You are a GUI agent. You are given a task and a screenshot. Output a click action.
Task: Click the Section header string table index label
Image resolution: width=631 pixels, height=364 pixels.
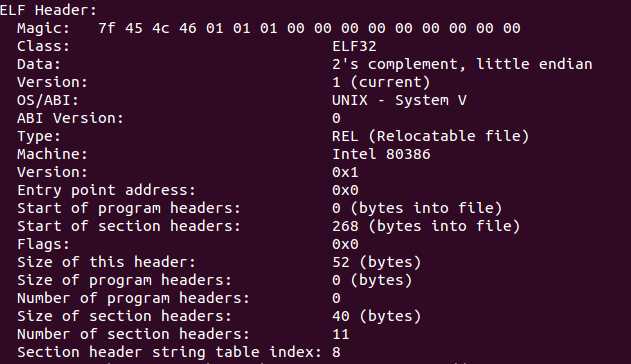click(169, 352)
